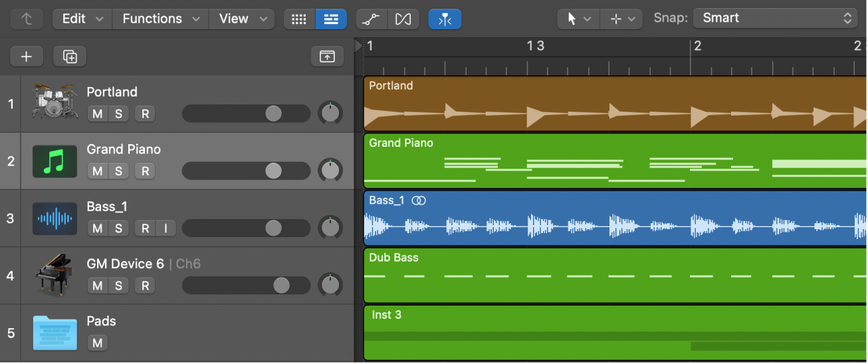868x364 pixels.
Task: Select track number 3 header
Action: click(10, 219)
